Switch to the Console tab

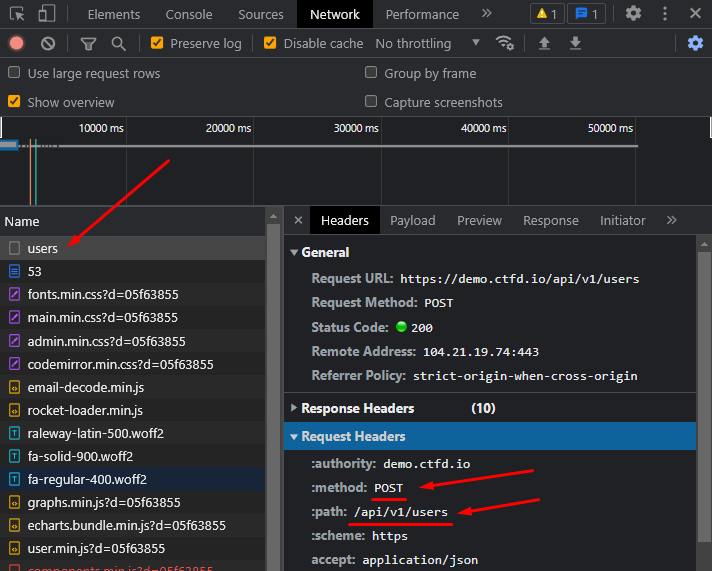(x=189, y=14)
